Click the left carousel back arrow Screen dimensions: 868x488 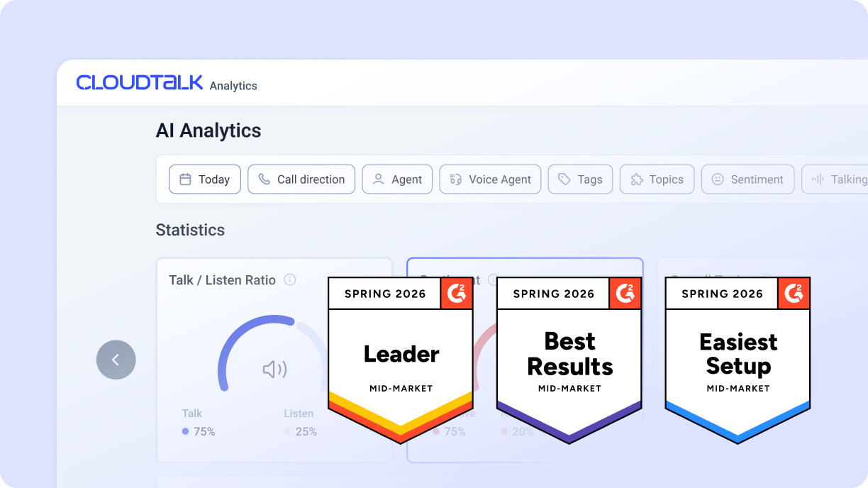pos(116,360)
